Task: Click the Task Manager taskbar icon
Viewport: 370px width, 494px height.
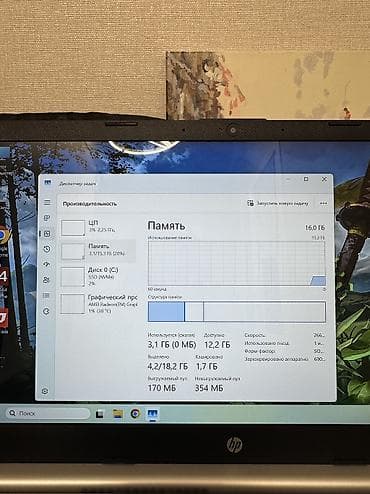Action: (x=153, y=414)
